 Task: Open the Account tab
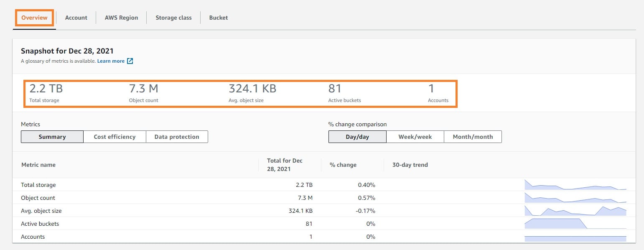[x=76, y=18]
